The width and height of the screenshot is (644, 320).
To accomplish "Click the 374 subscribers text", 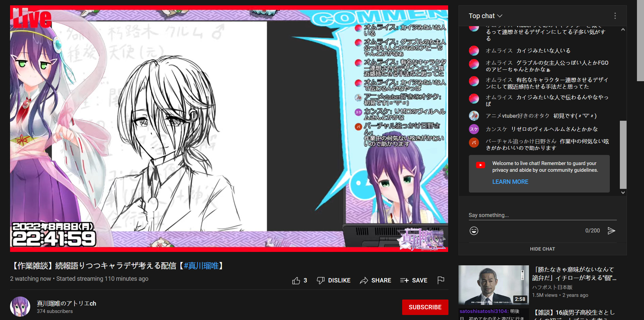I will (x=55, y=311).
